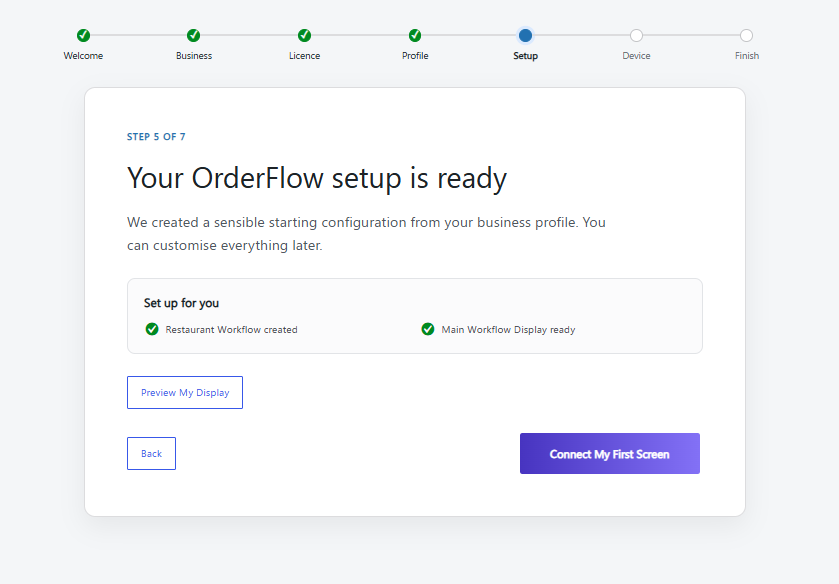Viewport: 839px width, 584px height.
Task: Click the Licence step green checkmark
Action: click(x=304, y=35)
